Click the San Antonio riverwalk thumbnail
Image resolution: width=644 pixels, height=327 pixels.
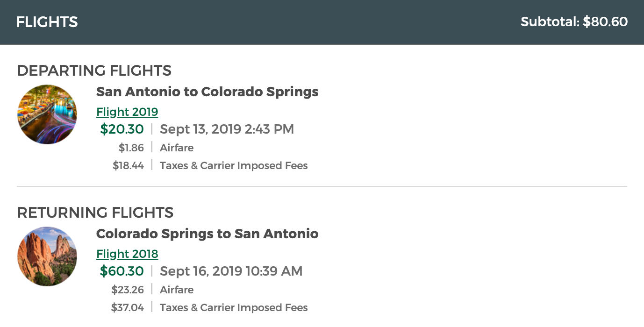(x=47, y=114)
